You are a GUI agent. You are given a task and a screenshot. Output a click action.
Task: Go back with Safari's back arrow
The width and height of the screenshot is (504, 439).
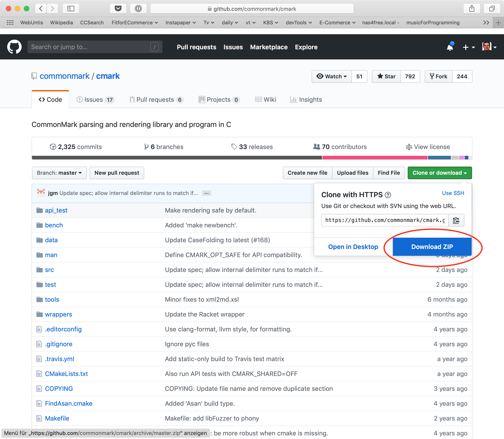41,9
